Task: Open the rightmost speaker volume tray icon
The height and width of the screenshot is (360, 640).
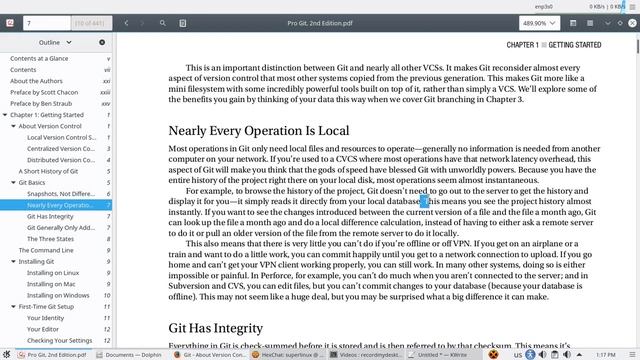Action: pos(567,354)
